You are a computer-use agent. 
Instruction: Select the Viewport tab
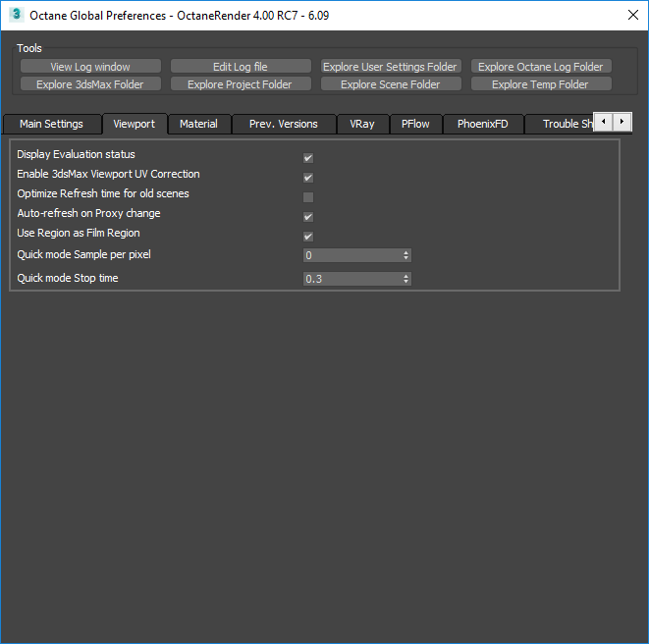coord(135,124)
